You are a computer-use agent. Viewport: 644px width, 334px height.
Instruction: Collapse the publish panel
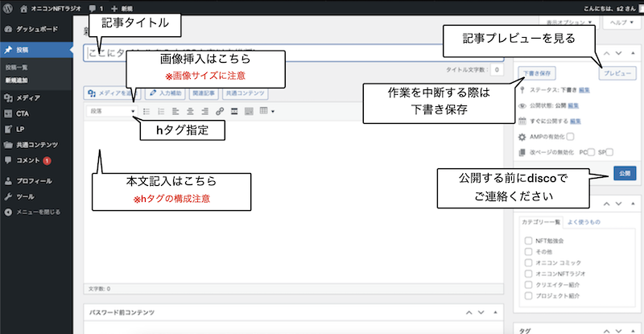(x=633, y=53)
